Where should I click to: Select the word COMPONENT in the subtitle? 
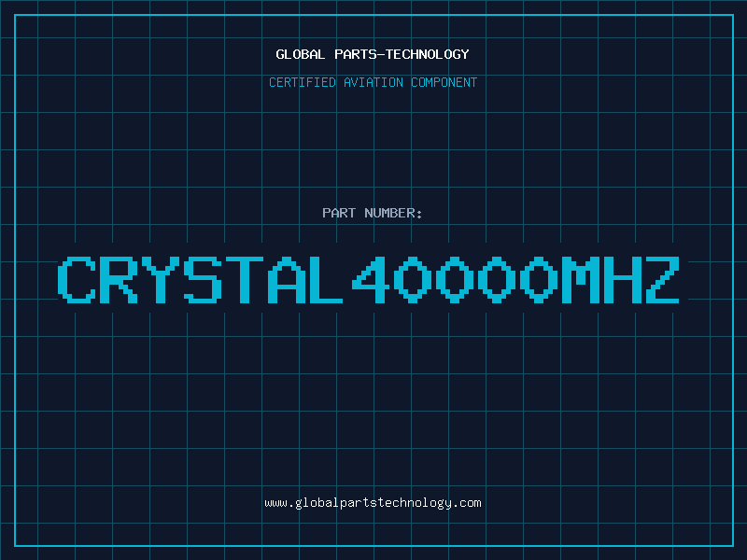(x=444, y=82)
